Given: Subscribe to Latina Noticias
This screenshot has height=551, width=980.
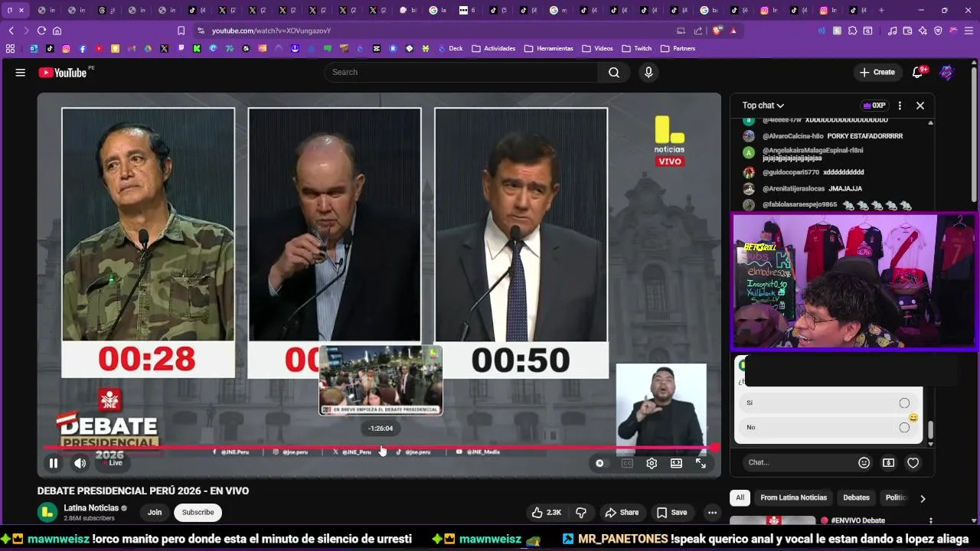Looking at the screenshot, I should [198, 512].
